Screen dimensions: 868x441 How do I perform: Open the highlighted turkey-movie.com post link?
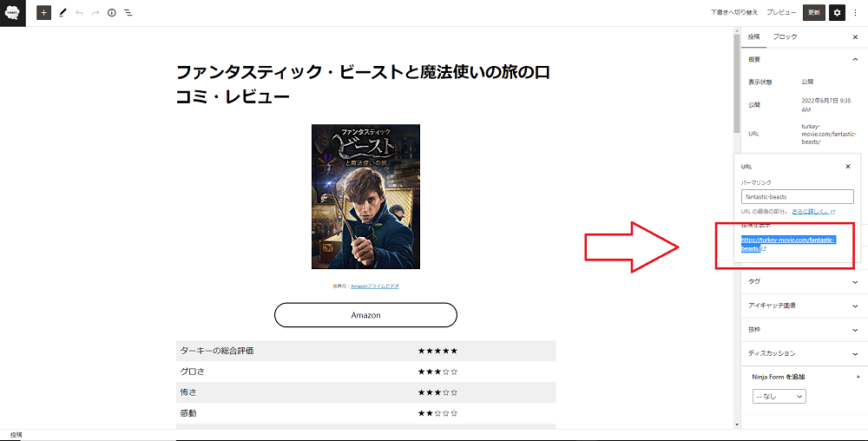point(788,244)
